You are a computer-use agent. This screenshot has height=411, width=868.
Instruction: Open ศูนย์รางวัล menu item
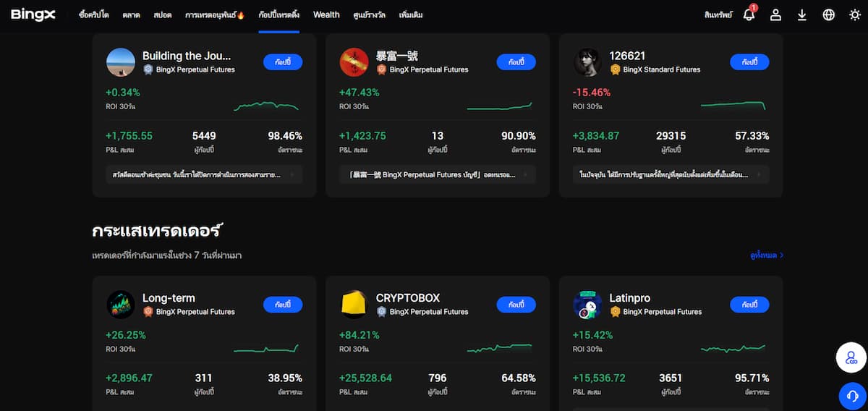(x=370, y=14)
